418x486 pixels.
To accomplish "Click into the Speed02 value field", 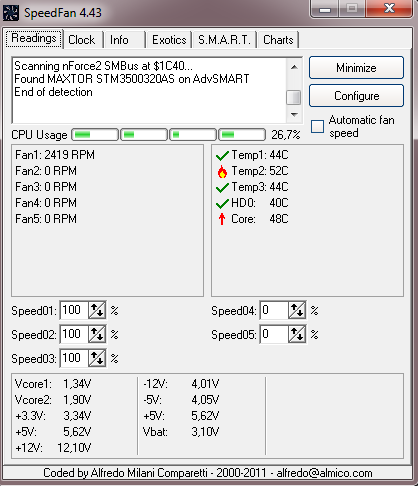I will click(x=74, y=334).
